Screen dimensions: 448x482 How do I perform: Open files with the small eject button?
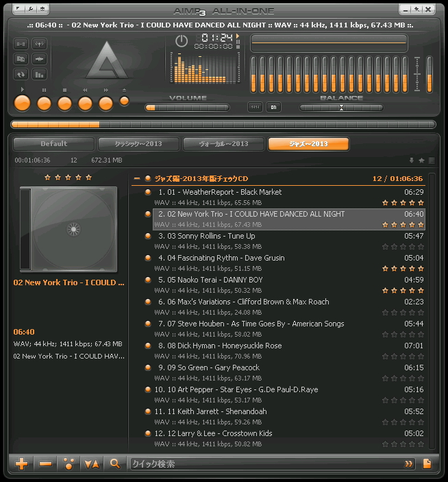(x=125, y=101)
